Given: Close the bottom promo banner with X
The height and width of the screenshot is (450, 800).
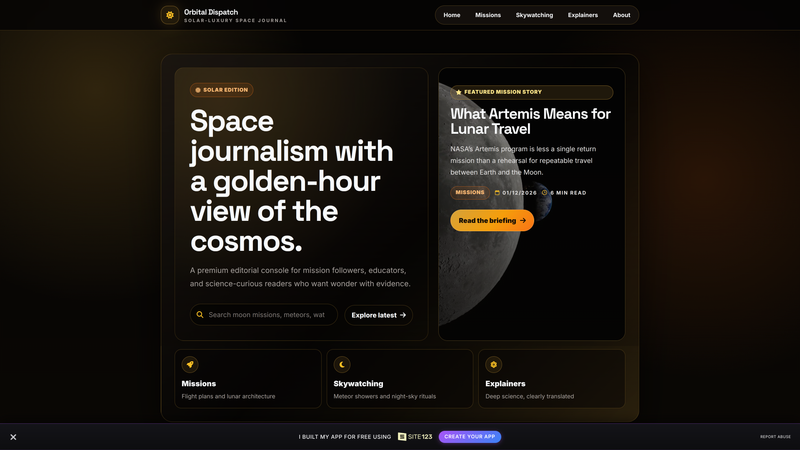Looking at the screenshot, I should tap(13, 437).
